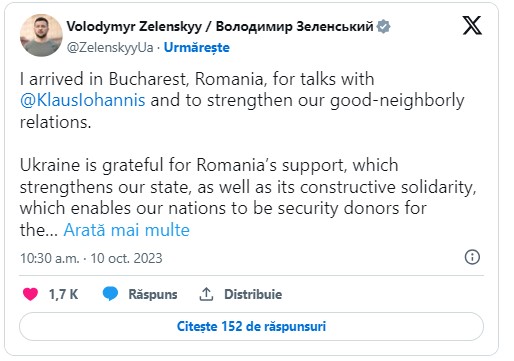Open the @ZelenskyyUa handle

(110, 48)
